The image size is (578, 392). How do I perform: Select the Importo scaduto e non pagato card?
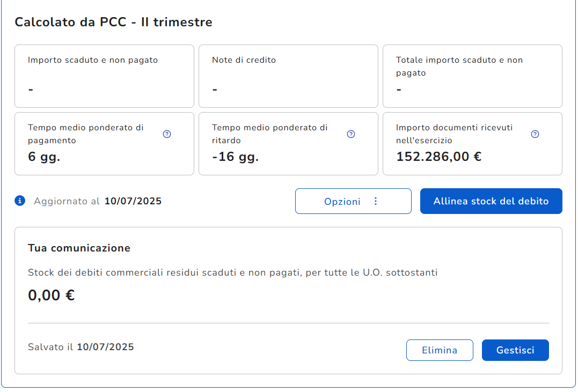point(104,76)
